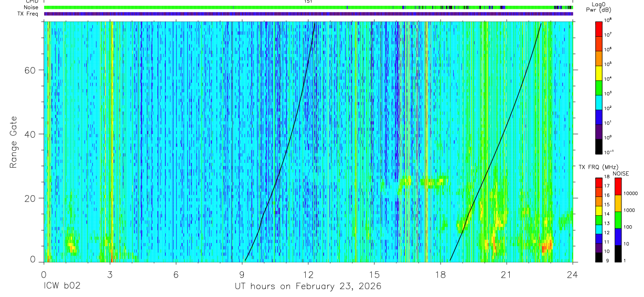Click the x-axis tick label '12'
Viewport: 644px width, 297px height.
point(308,274)
